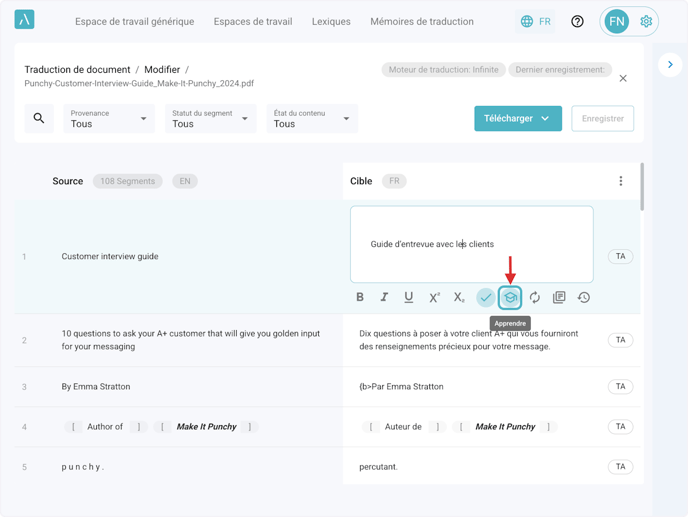Click the Bold formatting icon
This screenshot has width=688, height=517.
pyautogui.click(x=360, y=297)
